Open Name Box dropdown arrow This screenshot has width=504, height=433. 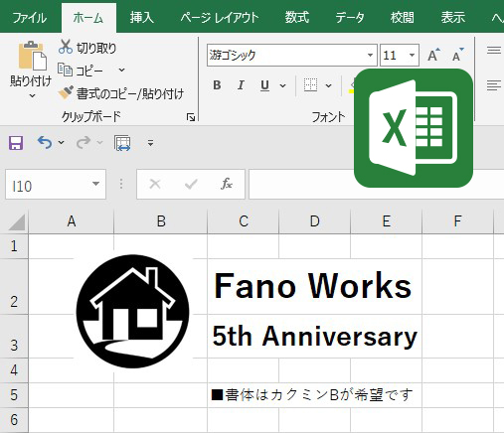96,184
